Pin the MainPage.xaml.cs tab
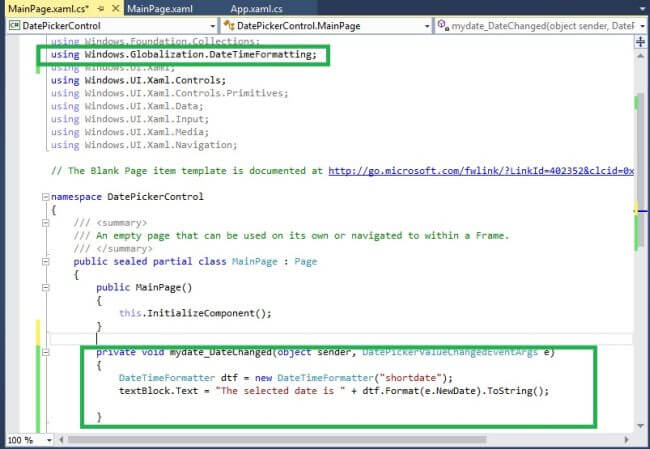650x449 pixels. point(101,9)
